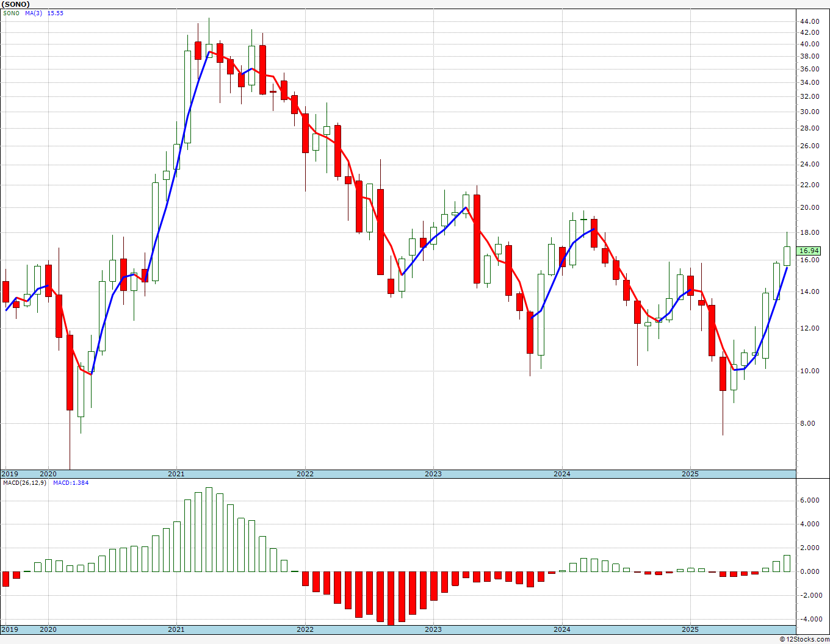Click the 10.00 price axis label
Image resolution: width=830 pixels, height=644 pixels.
coord(809,371)
